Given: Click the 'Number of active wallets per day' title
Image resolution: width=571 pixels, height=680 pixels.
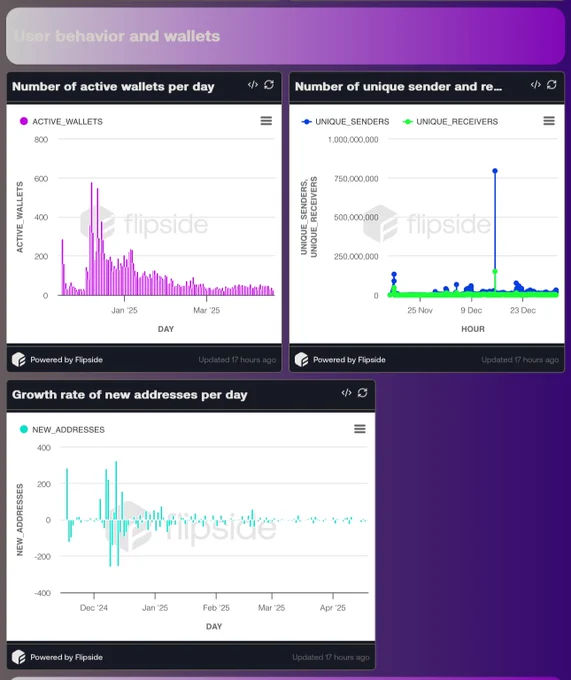Looking at the screenshot, I should click(113, 86).
